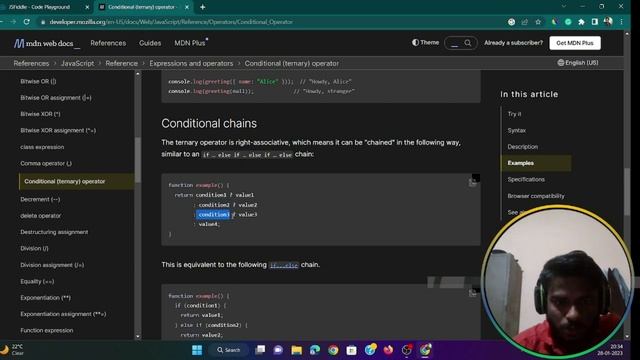The height and width of the screenshot is (360, 640).
Task: Open the Windows Start menu
Action: (x=197, y=350)
